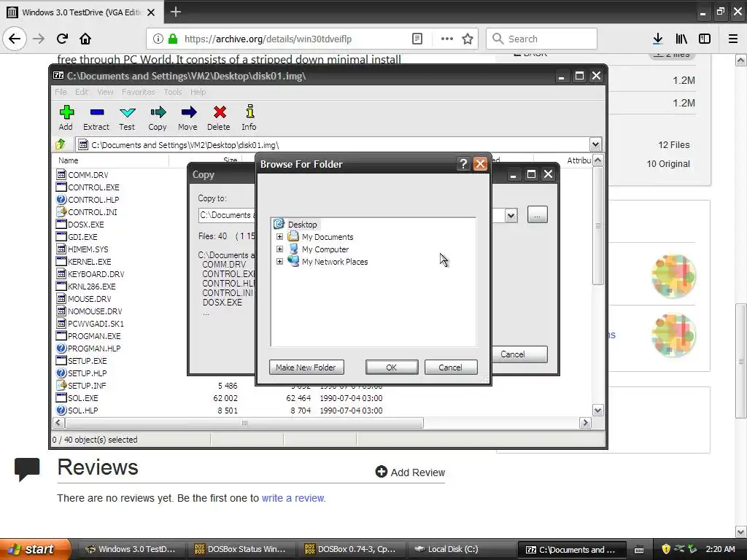Click the Windows start button
Image resolution: width=747 pixels, height=560 pixels.
coord(35,549)
